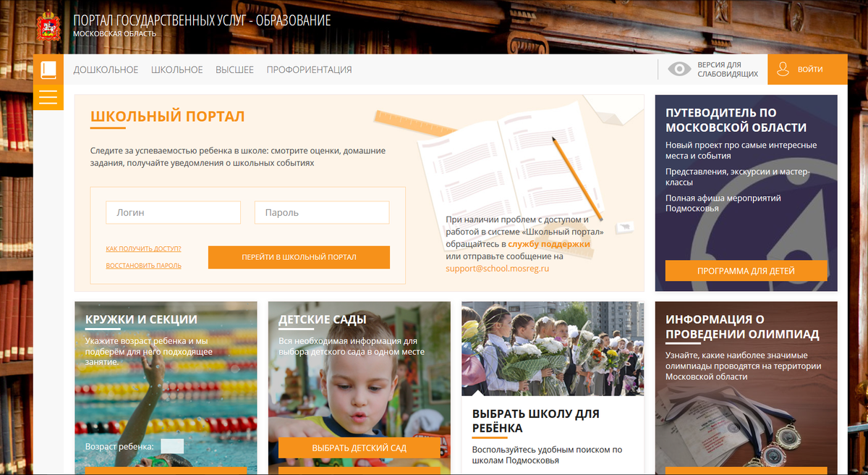Open the Детские сады card heading
868x475 pixels.
click(323, 319)
